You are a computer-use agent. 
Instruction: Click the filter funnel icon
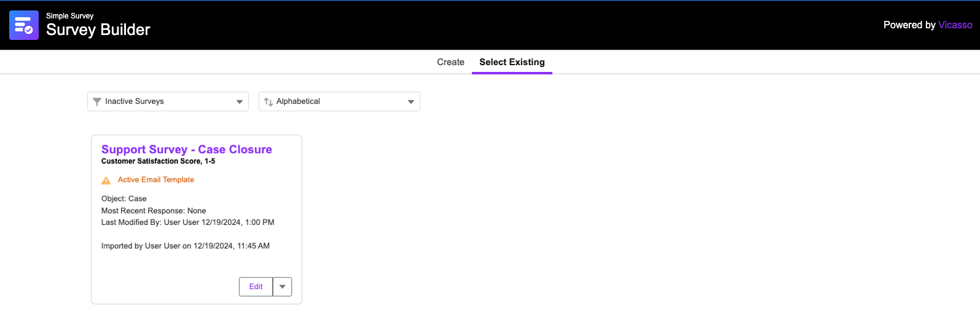tap(96, 101)
